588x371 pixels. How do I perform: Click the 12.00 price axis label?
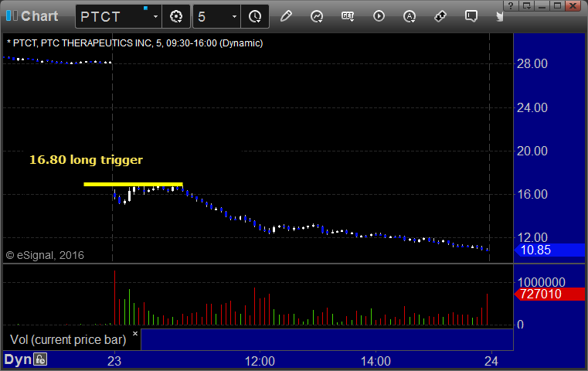[x=532, y=237]
